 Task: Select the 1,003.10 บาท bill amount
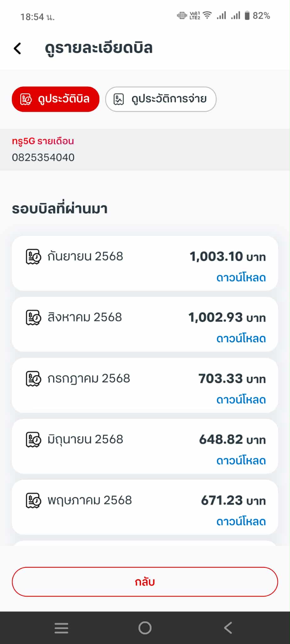(x=228, y=257)
